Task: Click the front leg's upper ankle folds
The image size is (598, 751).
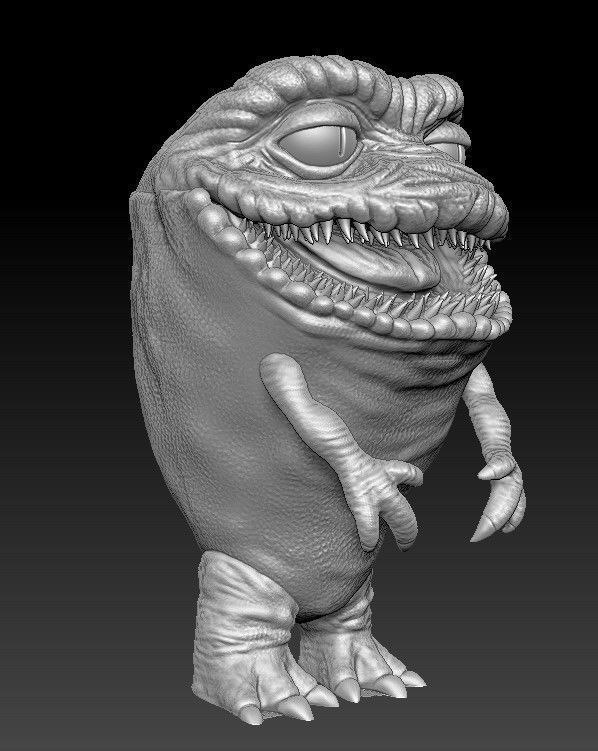Action: tap(242, 599)
